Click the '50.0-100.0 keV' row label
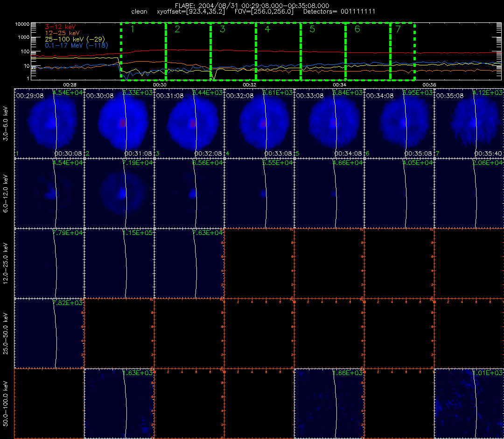Screen dimensions: 504x439 point(6,404)
